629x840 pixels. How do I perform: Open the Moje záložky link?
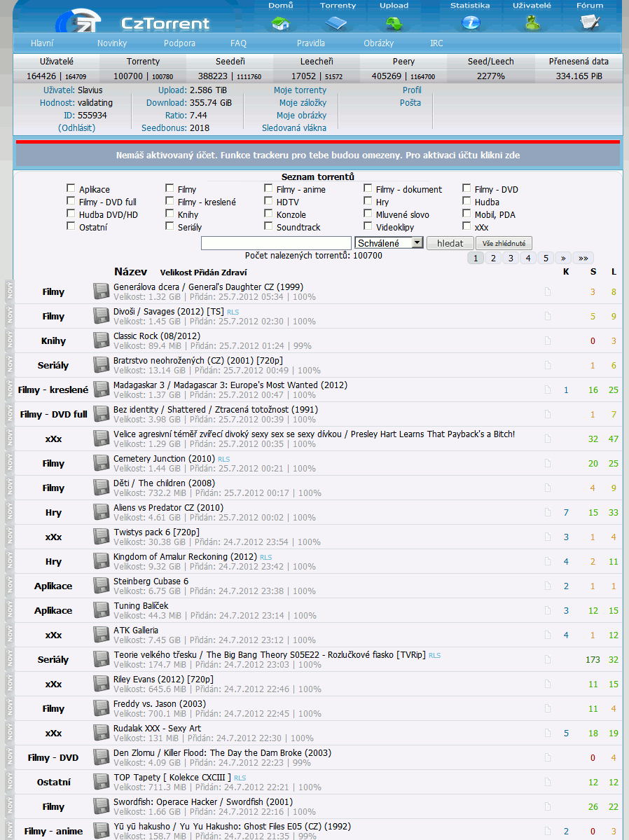click(303, 102)
